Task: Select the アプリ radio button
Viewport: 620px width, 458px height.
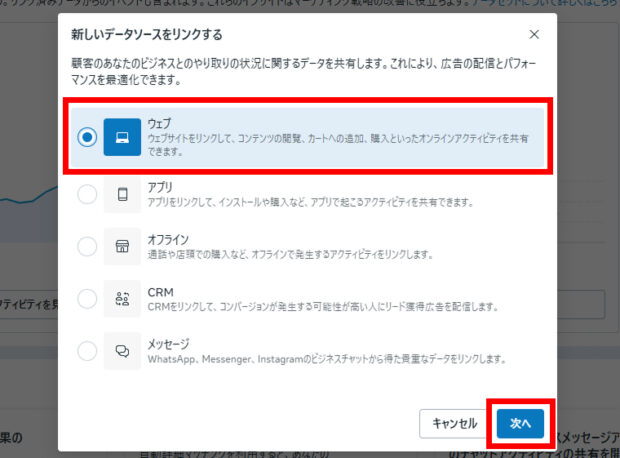Action: pos(87,193)
